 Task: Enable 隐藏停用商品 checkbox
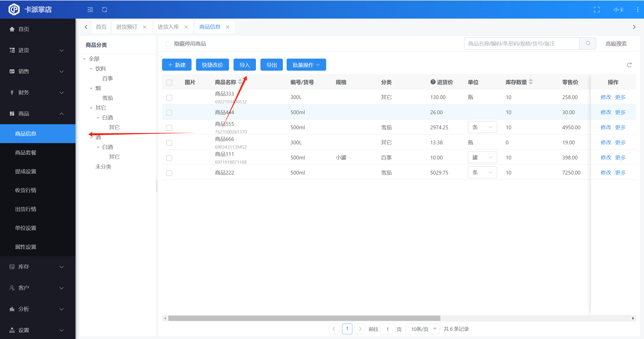168,44
